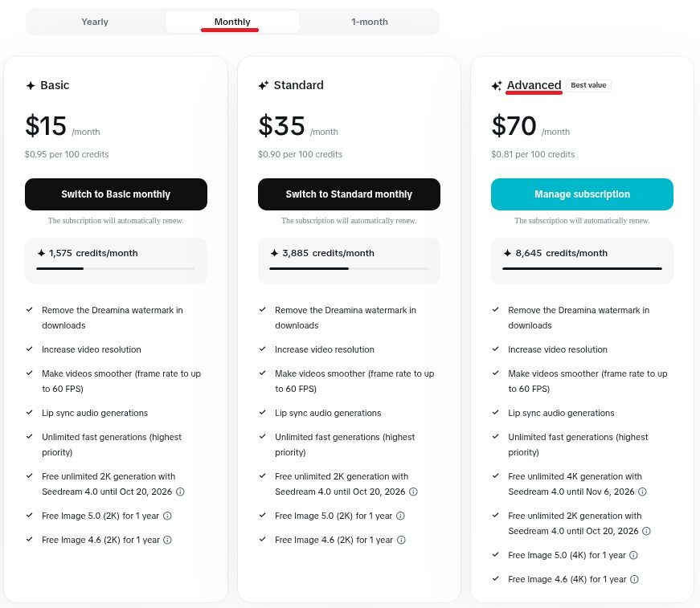
Task: Click info icon next to Basic Image 4.6 (2K)
Action: 167,540
